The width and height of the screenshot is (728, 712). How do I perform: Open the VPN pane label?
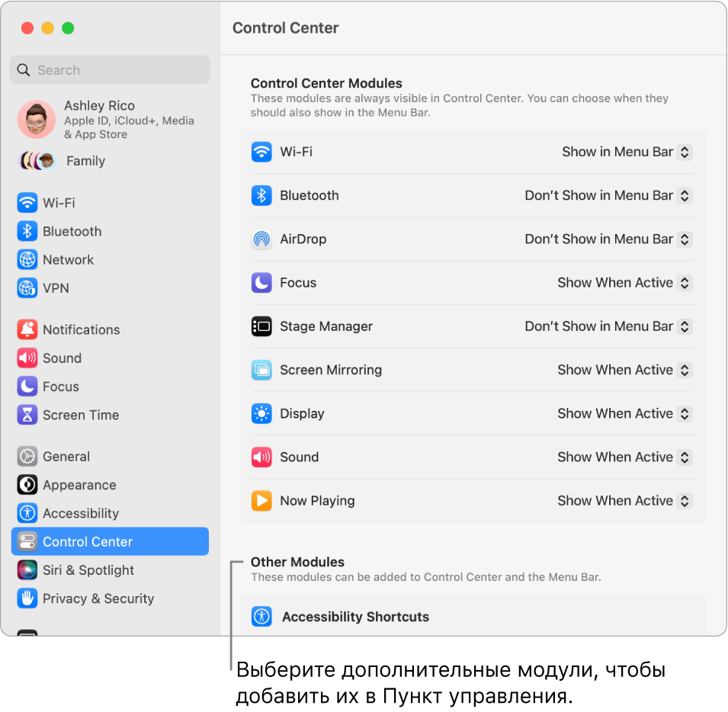click(x=56, y=288)
